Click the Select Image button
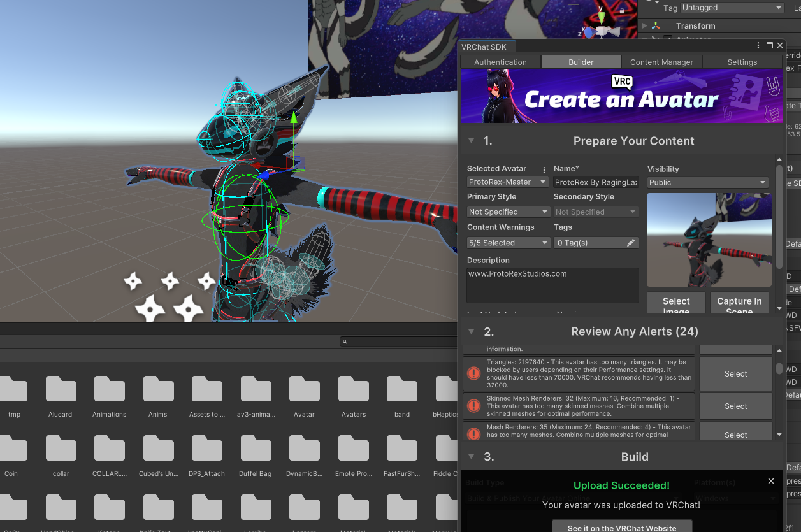The image size is (801, 532). [x=676, y=303]
